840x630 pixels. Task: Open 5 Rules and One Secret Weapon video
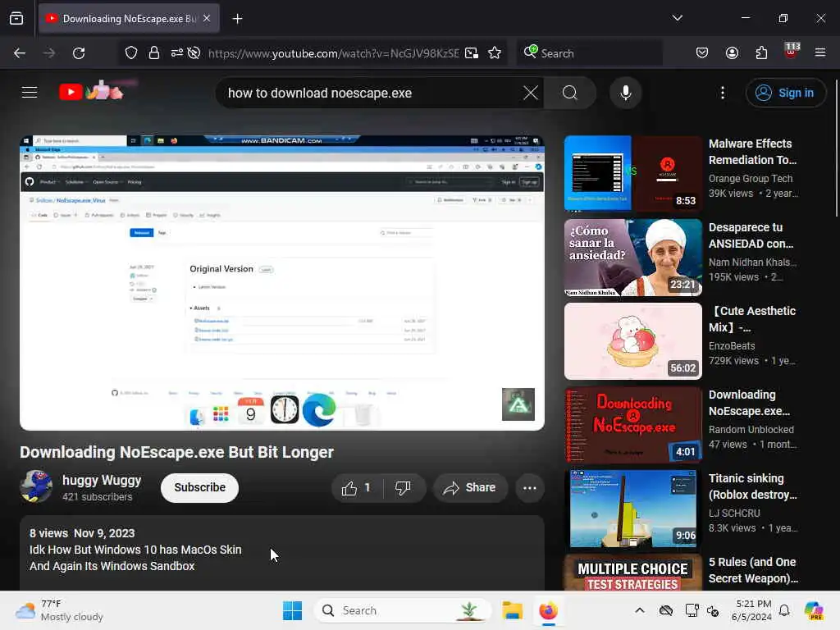[x=753, y=570]
